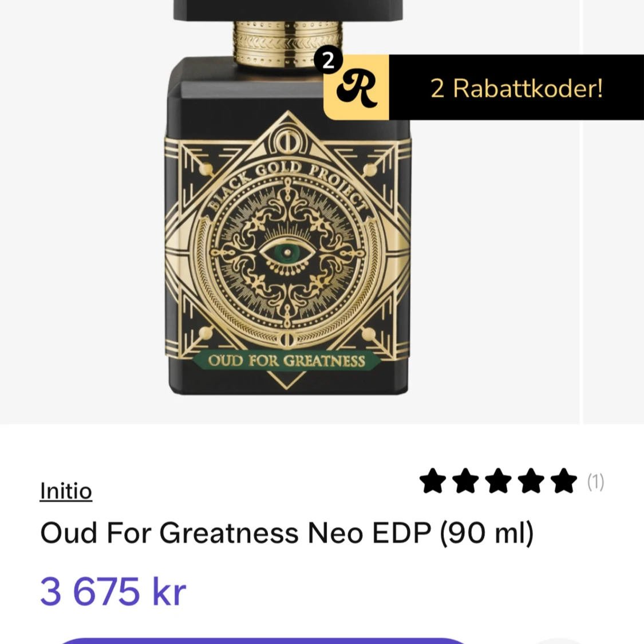
Task: Tap the gold collar of the bottle
Action: point(287,43)
